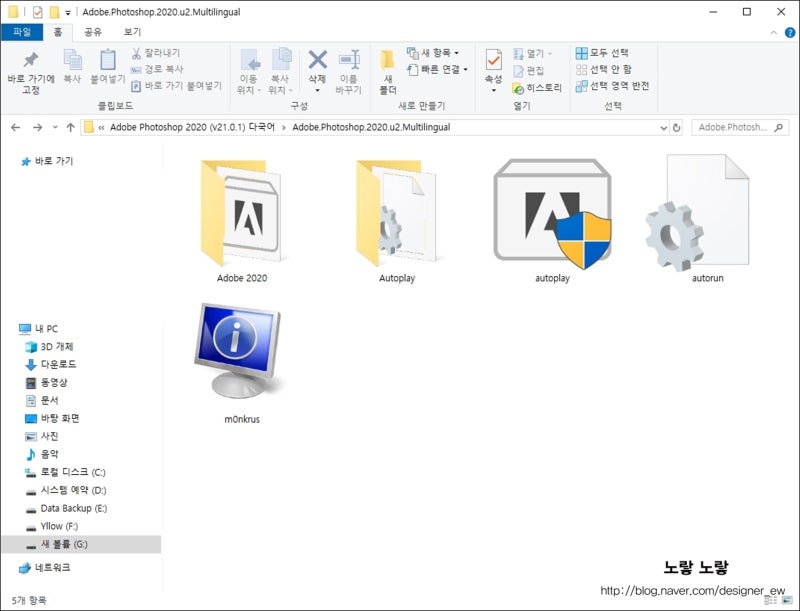Open Help question mark icon
This screenshot has width=800, height=611.
[x=789, y=33]
